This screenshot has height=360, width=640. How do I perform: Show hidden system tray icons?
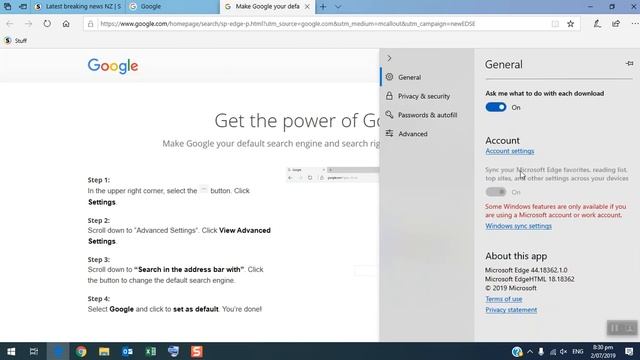[x=530, y=351]
